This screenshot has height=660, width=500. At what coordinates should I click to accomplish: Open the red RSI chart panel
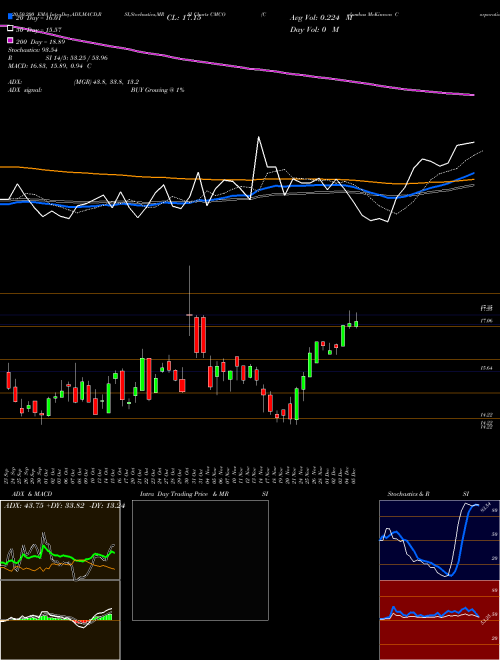439,620
